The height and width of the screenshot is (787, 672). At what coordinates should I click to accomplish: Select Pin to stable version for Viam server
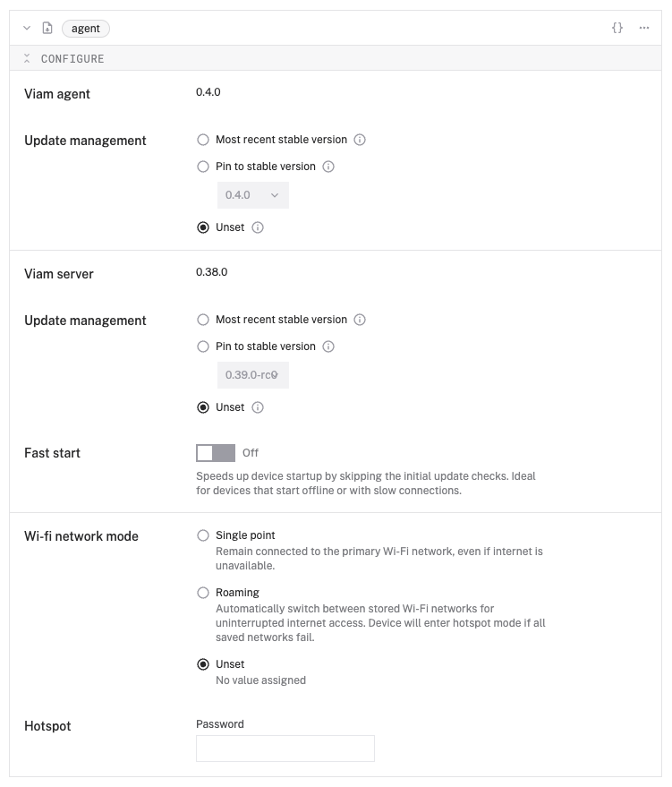(203, 346)
